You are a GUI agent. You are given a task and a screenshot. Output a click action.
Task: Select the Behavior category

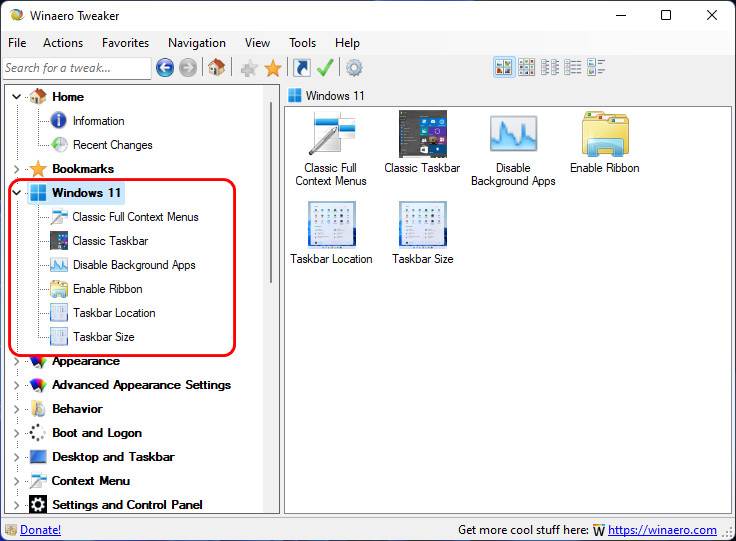[x=77, y=409]
